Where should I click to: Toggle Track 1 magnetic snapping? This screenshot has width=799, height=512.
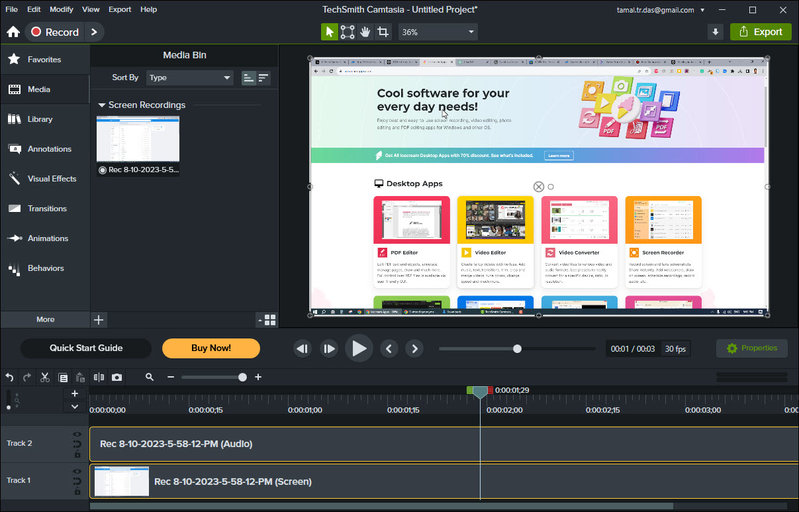click(77, 481)
